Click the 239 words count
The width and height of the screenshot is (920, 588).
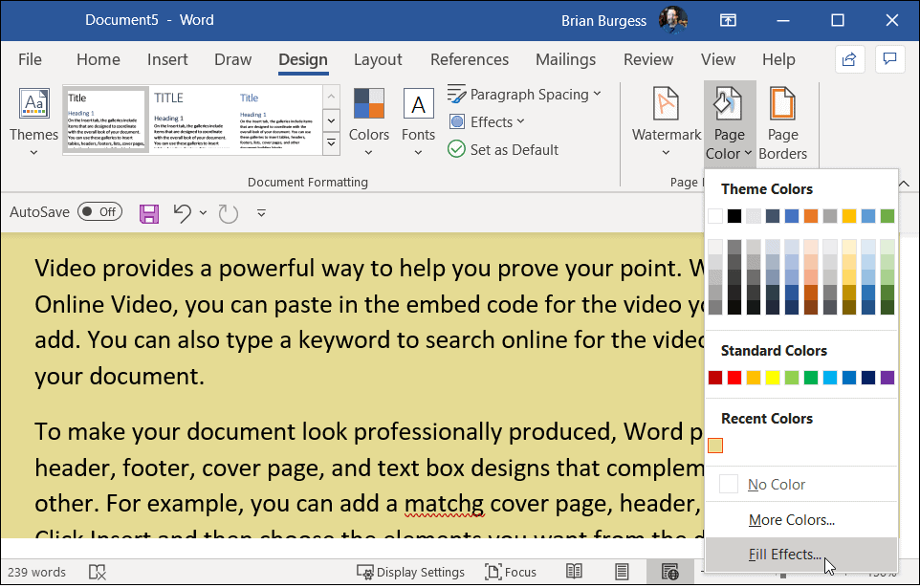click(x=36, y=572)
